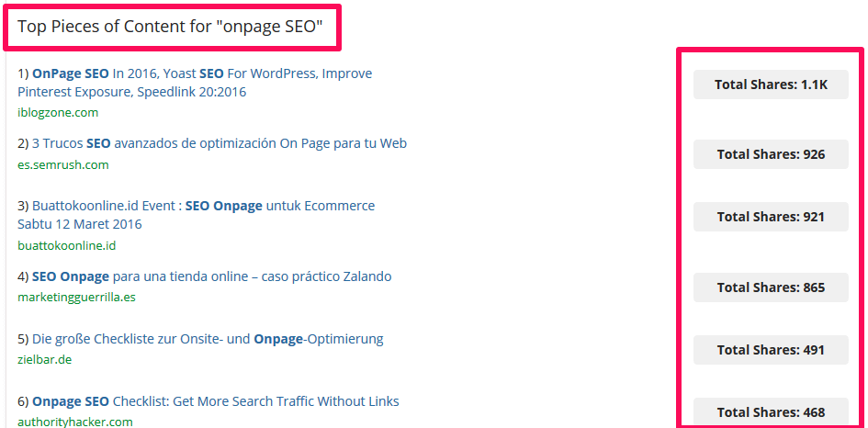Click the buattokoonline.id domain link

coord(66,245)
